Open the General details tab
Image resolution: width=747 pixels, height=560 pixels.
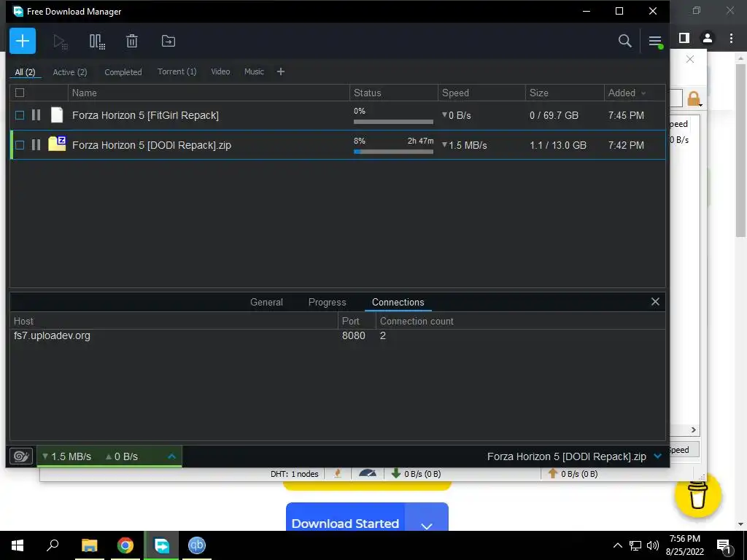click(x=266, y=302)
